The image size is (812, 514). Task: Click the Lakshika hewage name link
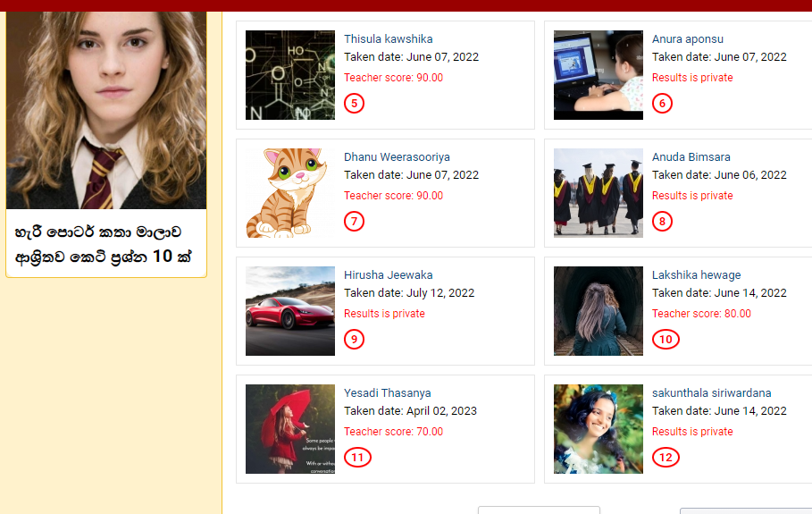point(697,275)
